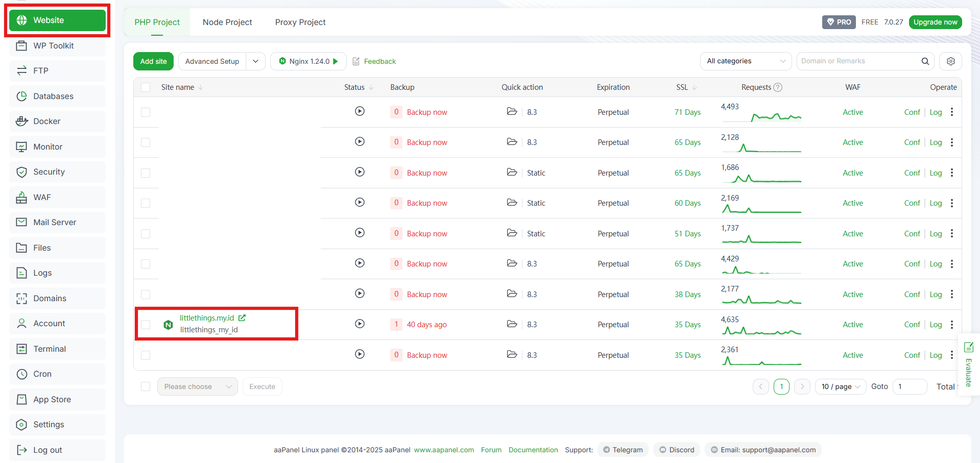The image size is (980, 463).
Task: Open the more-options dots in the littlethings row
Action: [951, 325]
